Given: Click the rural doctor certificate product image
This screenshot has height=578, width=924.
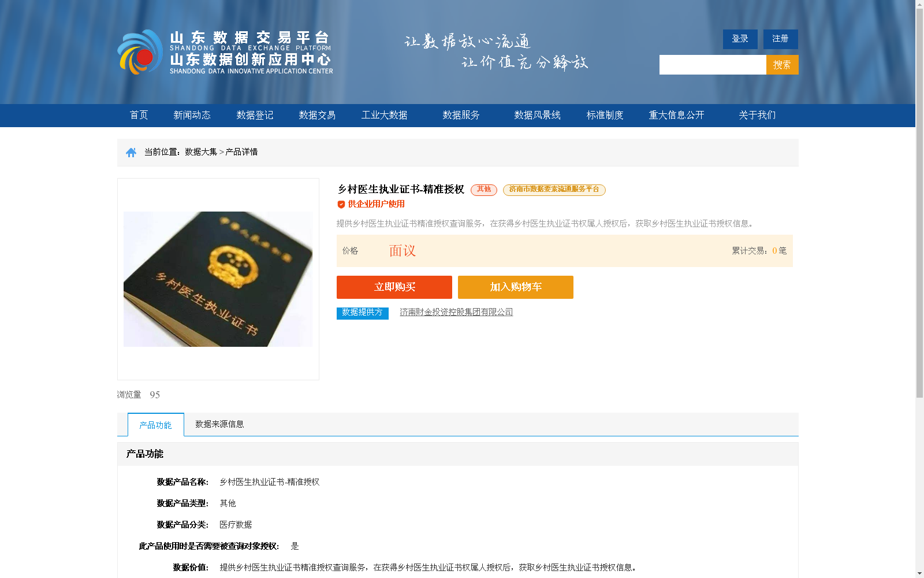Looking at the screenshot, I should [x=218, y=279].
